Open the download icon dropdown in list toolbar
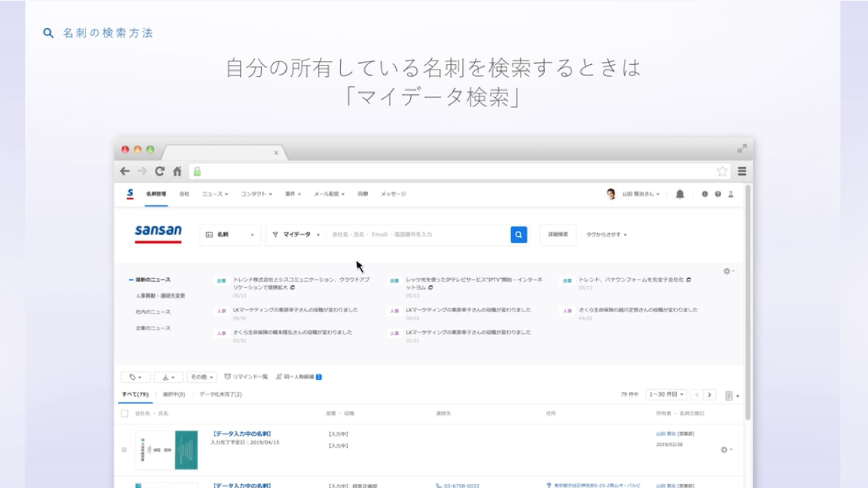Screen dimensions: 868x488 (x=169, y=377)
